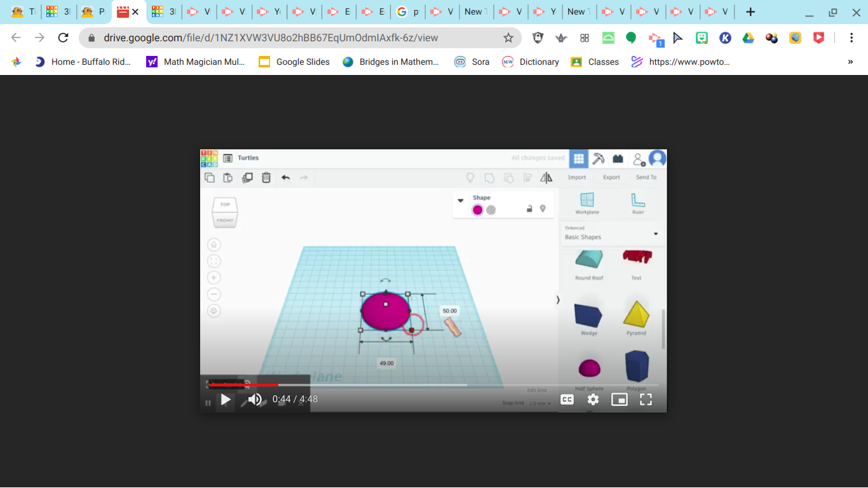This screenshot has width=868, height=488.
Task: Click the Duplicate icon in Tinkercad toolbar
Action: pos(247,178)
